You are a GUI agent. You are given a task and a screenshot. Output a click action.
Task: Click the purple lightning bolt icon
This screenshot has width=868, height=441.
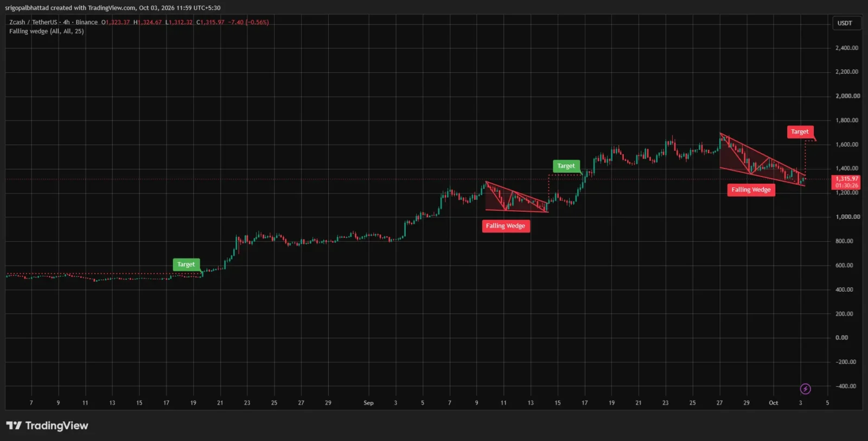(806, 389)
